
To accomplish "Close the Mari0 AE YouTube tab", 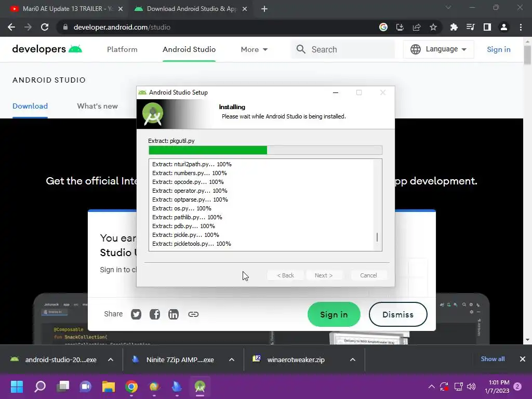I will pos(121,9).
